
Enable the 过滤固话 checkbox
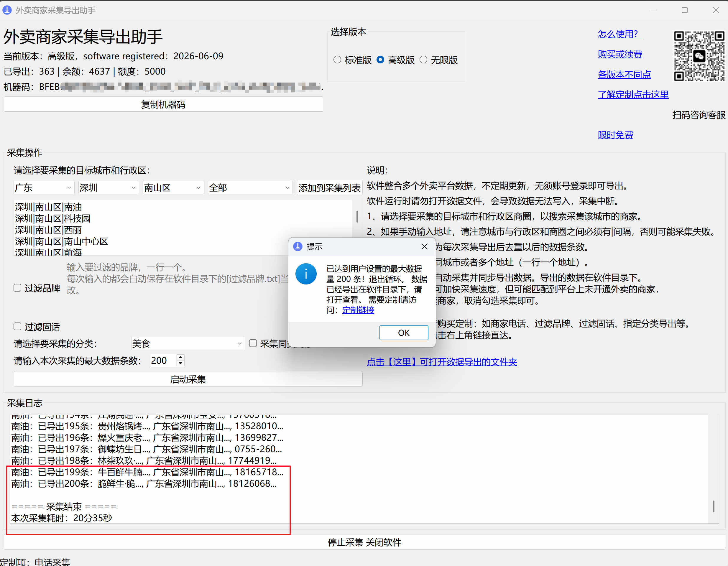coord(17,326)
